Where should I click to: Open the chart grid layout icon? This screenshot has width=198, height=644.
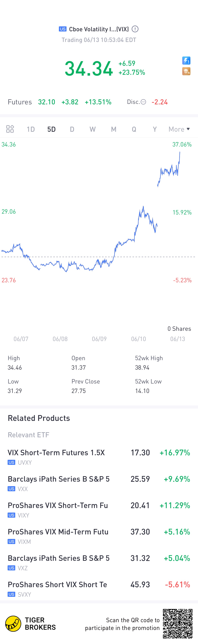pyautogui.click(x=10, y=129)
